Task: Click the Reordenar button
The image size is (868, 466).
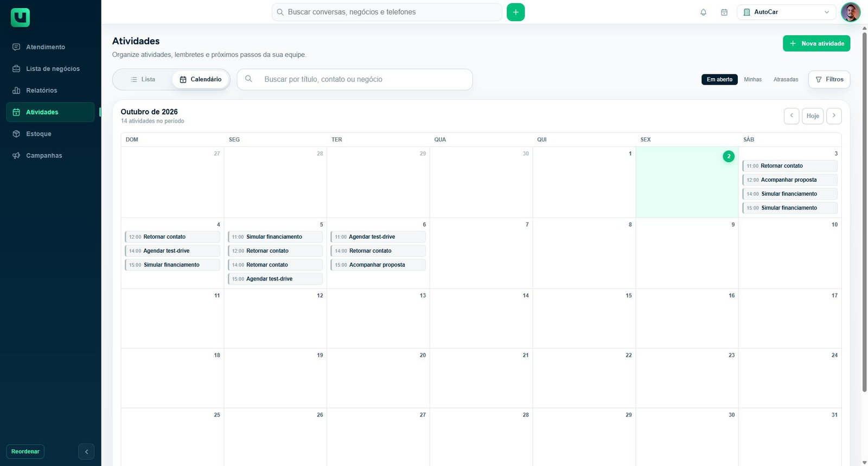Action: [x=25, y=451]
